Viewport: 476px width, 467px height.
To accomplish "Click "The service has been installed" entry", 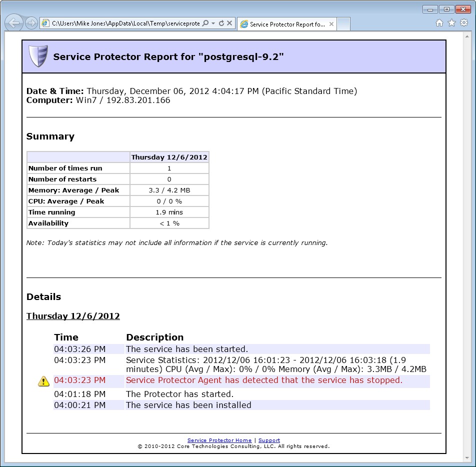I will [x=188, y=405].
